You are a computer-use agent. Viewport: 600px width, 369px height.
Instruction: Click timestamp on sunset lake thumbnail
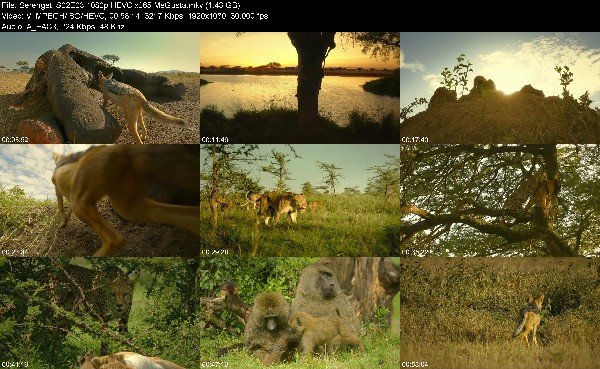click(x=215, y=140)
